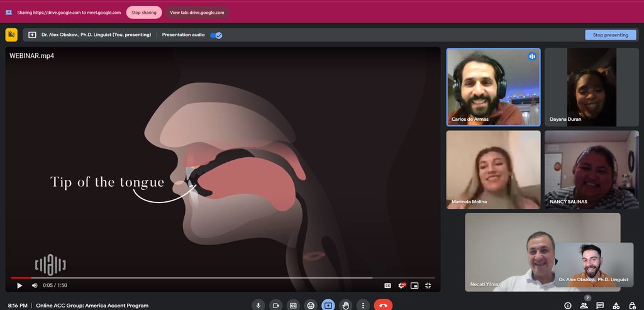The image size is (644, 310).
Task: Click View tab: drive.google.com
Action: [197, 12]
